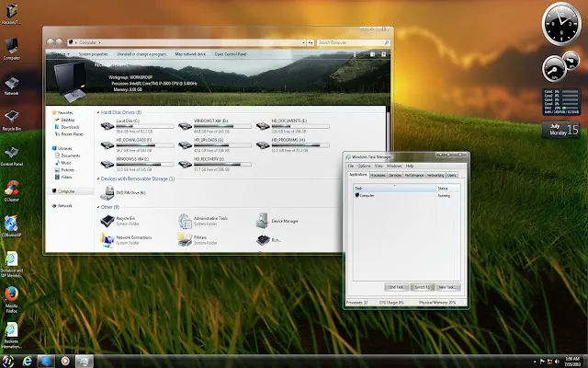Click the New Task... button
Screen dimensions: 588x368
448,287
